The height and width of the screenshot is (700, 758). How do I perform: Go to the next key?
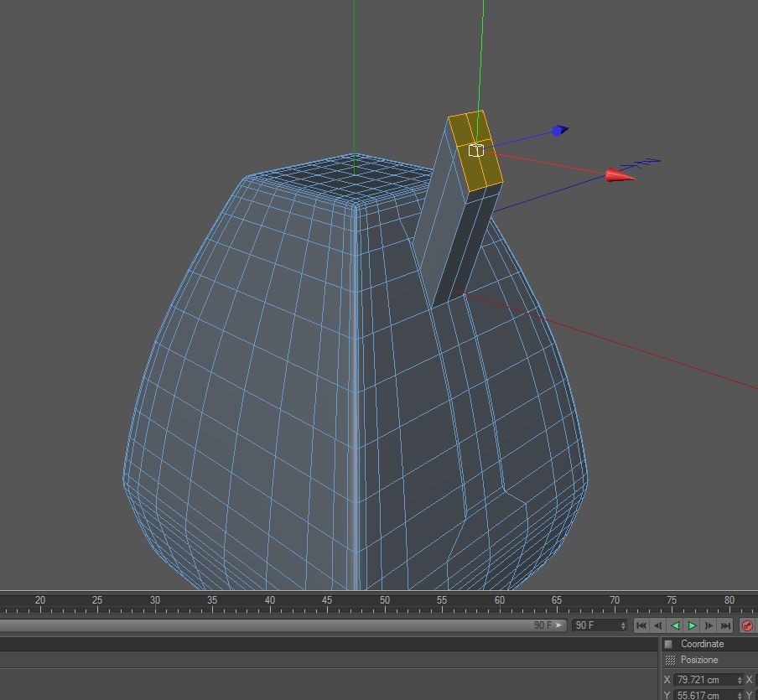pyautogui.click(x=709, y=625)
